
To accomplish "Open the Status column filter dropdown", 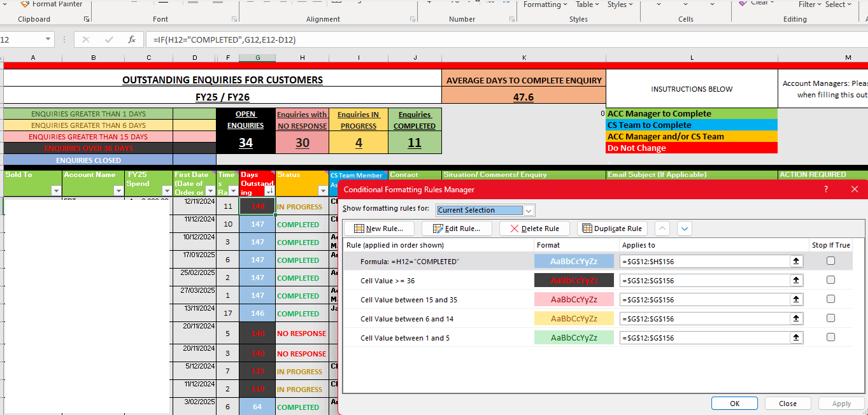I will coord(322,191).
